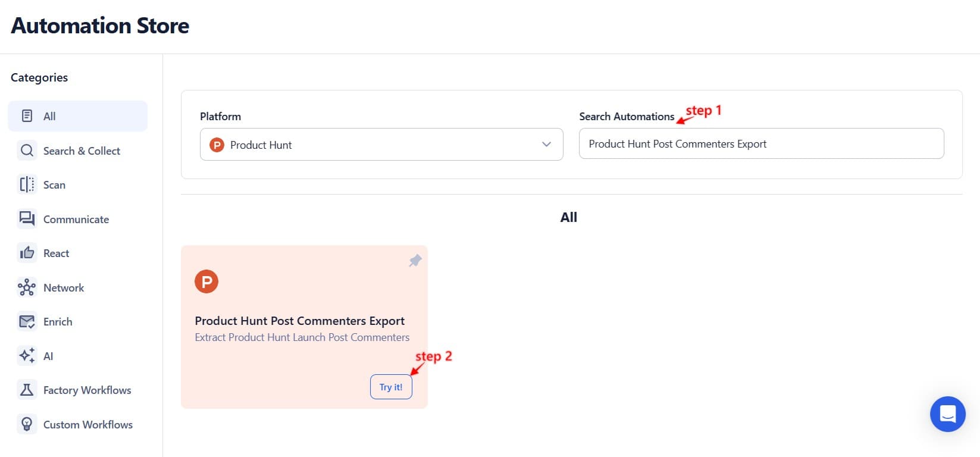Expand the Platform selector chevron
Viewport: 980px width, 457px height.
546,145
